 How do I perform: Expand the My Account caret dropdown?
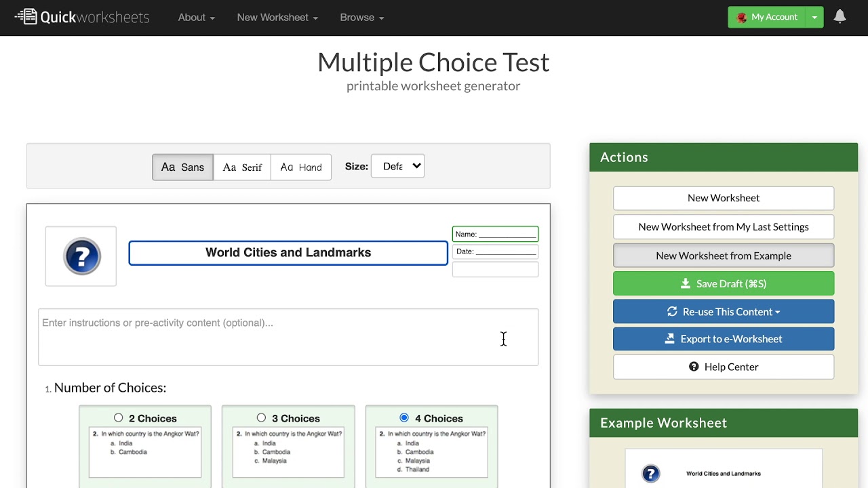[x=814, y=18]
